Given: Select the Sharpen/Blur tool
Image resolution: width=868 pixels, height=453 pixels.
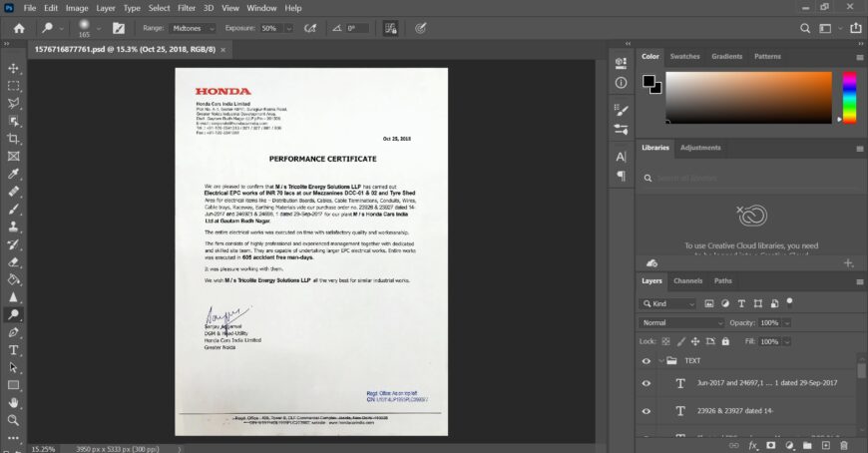Looking at the screenshot, I should click(x=13, y=297).
